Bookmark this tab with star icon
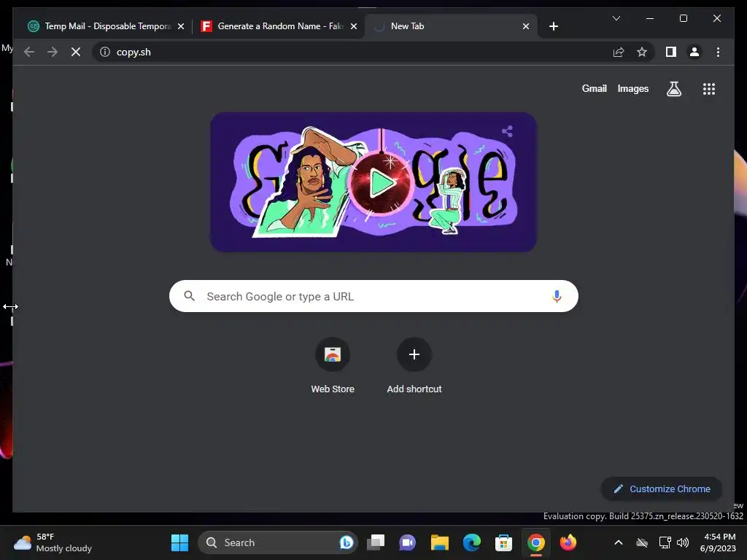Image resolution: width=747 pixels, height=560 pixels. [642, 52]
